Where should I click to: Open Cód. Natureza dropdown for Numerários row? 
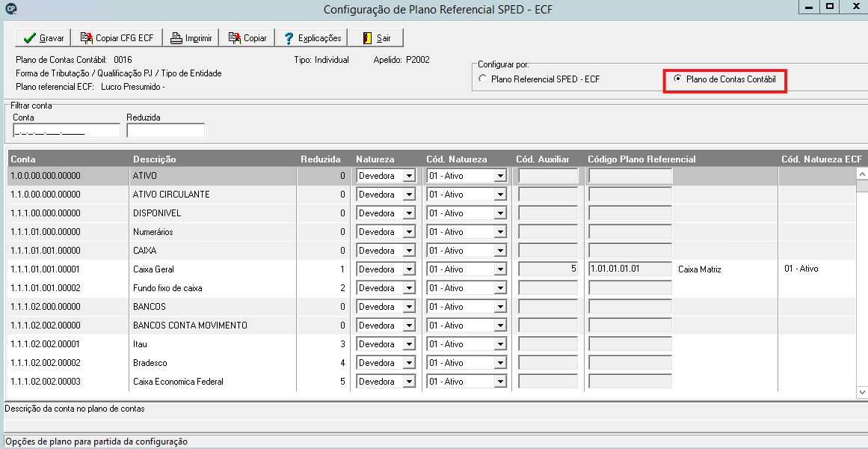tap(500, 232)
